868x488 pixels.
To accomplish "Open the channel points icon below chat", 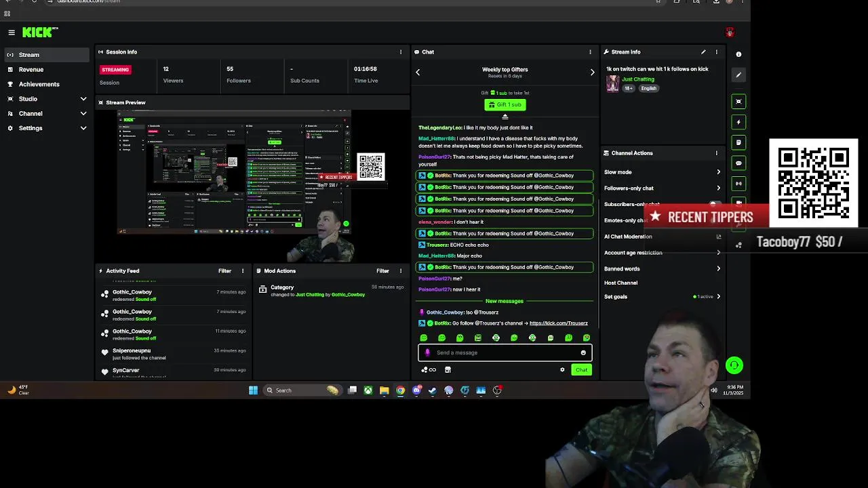I will 428,370.
